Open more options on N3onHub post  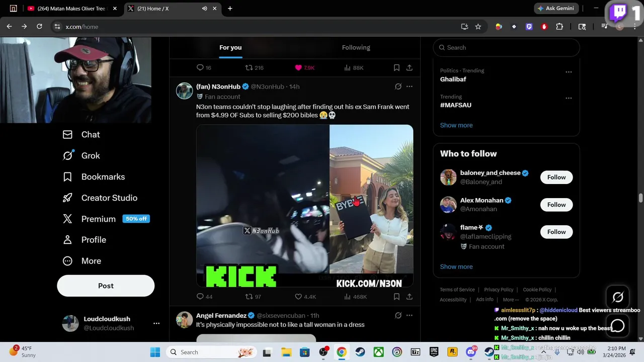[410, 86]
